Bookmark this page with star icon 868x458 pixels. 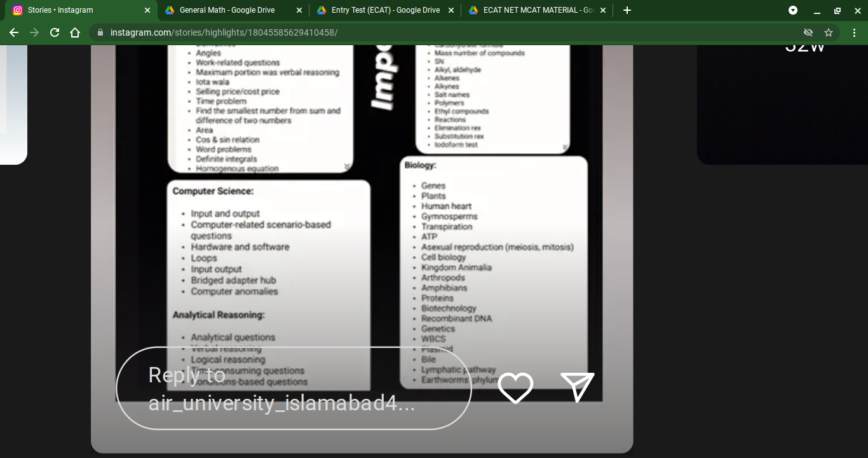coord(829,32)
